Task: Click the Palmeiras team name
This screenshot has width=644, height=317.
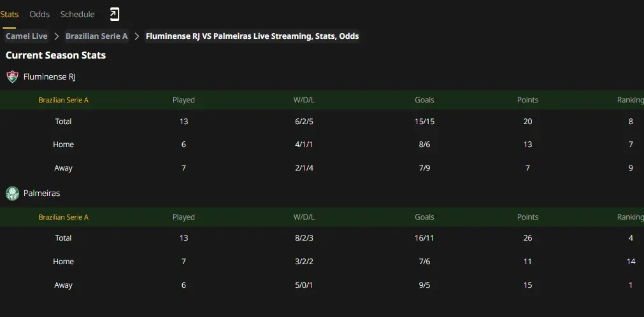Action: click(42, 194)
